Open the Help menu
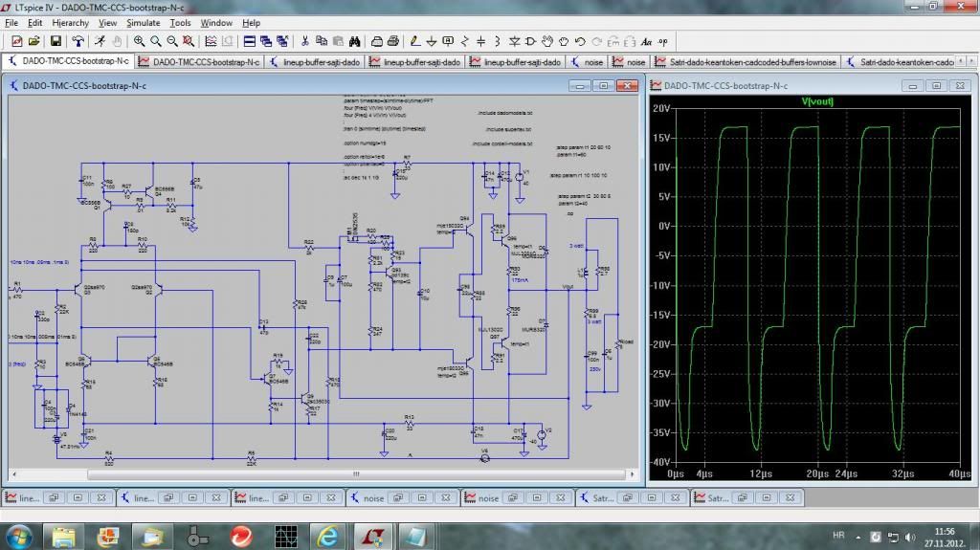This screenshot has height=550, width=980. pos(252,23)
